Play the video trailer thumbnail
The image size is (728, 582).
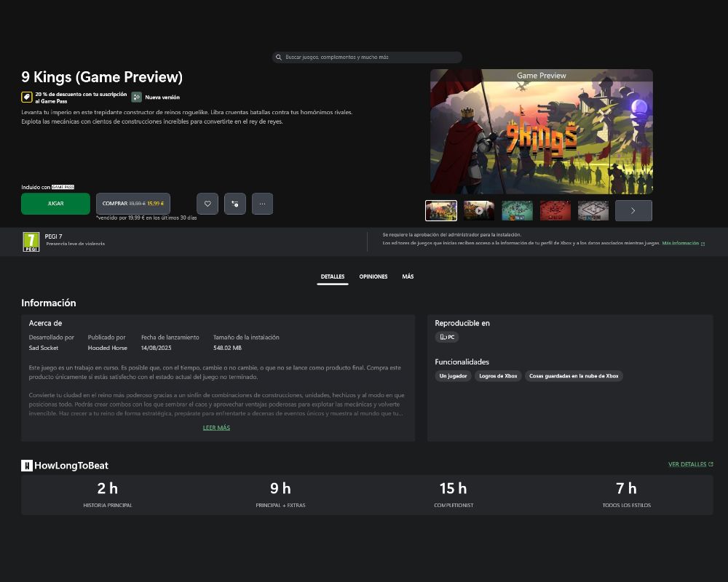(479, 211)
